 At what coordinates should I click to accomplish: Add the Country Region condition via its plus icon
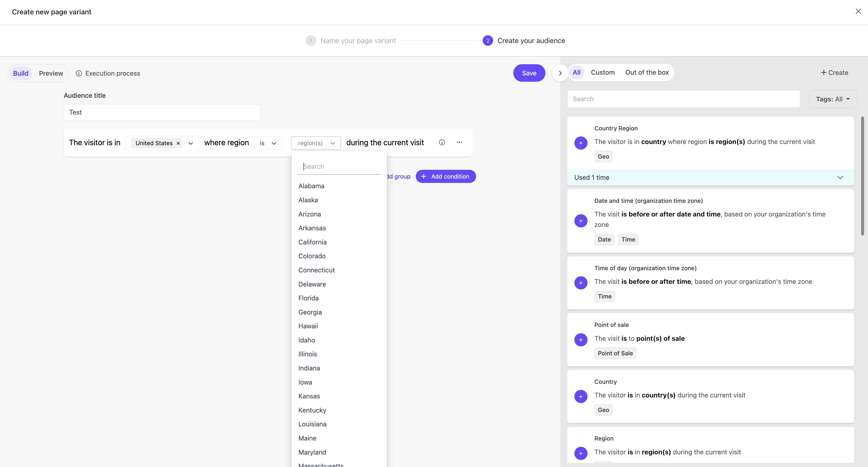pos(581,143)
